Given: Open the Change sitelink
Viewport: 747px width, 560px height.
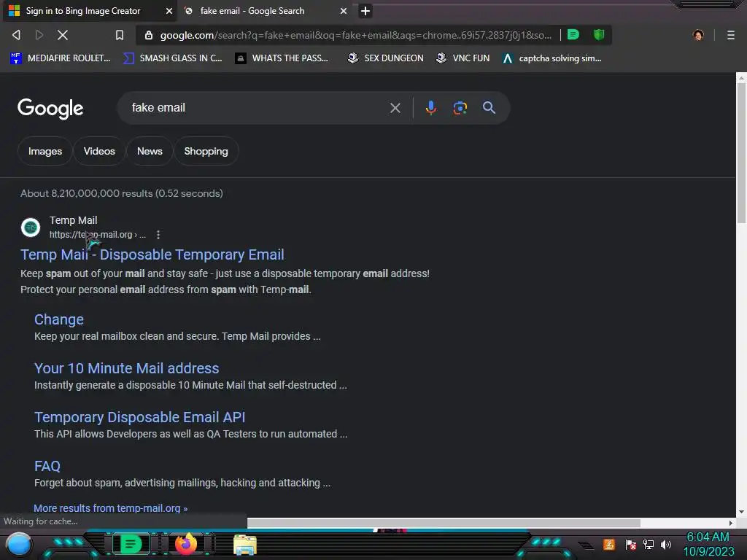Looking at the screenshot, I should (x=59, y=319).
